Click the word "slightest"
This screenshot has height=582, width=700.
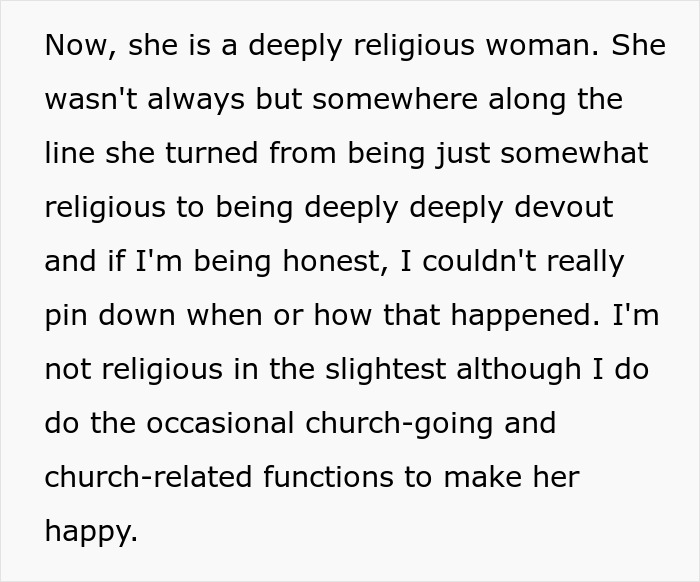tap(386, 371)
